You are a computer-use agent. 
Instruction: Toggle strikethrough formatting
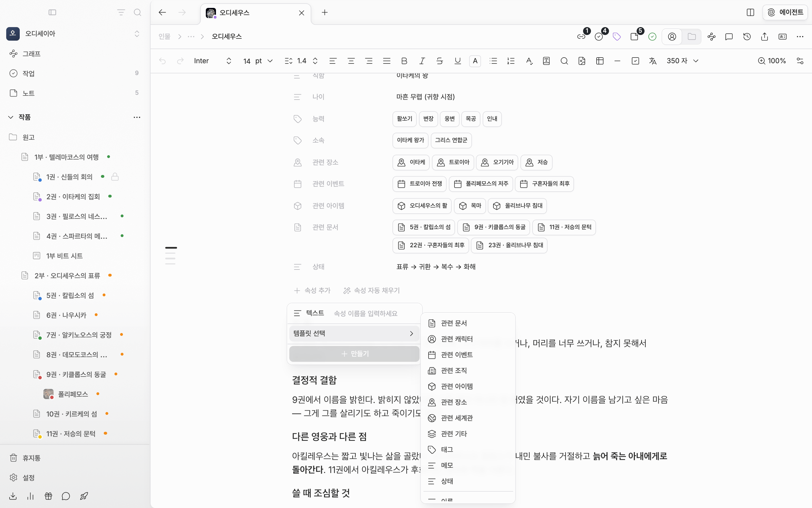click(x=440, y=61)
